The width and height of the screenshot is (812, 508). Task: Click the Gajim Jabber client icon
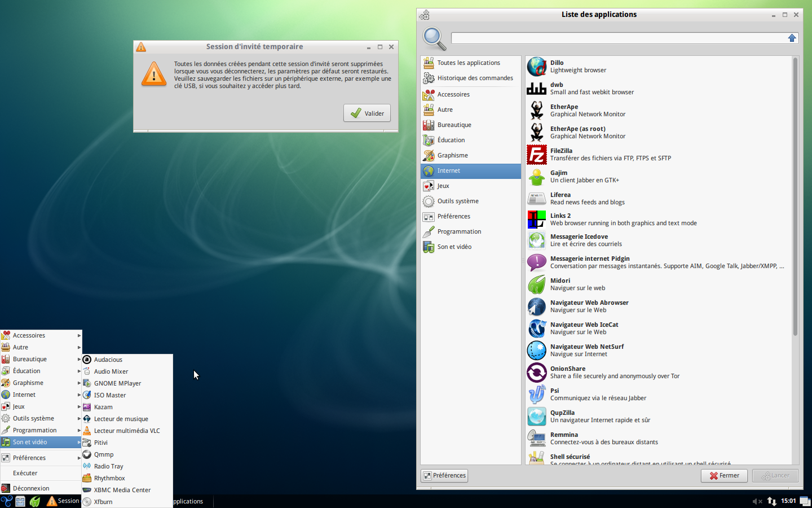coord(536,177)
